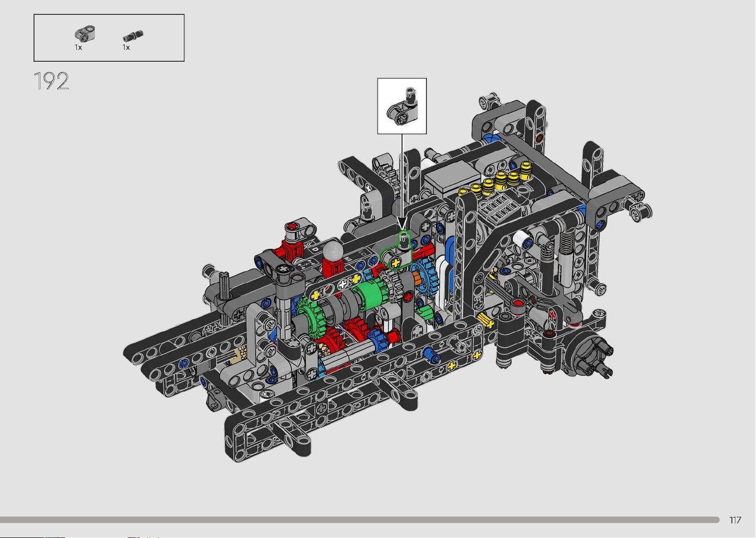The height and width of the screenshot is (538, 756).
Task: Click the 1x quantity under the grey connector
Action: click(78, 47)
